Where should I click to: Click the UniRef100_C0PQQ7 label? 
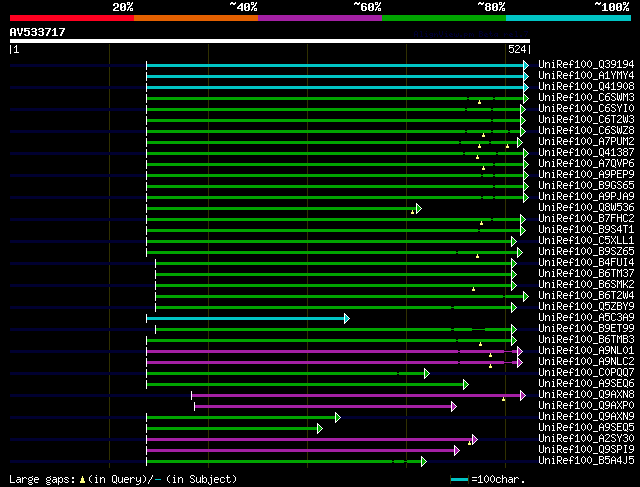click(586, 373)
